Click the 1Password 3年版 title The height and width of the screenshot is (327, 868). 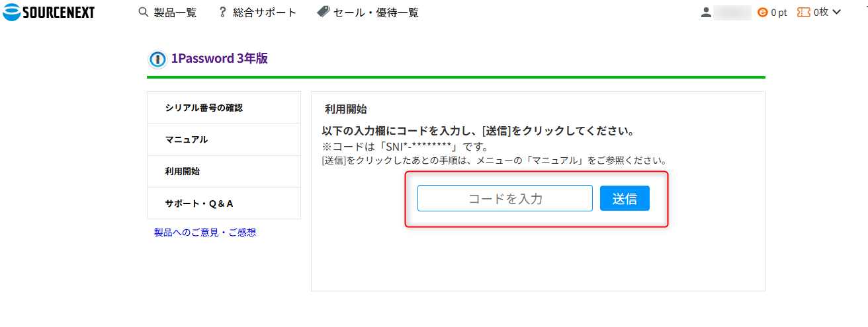click(220, 58)
